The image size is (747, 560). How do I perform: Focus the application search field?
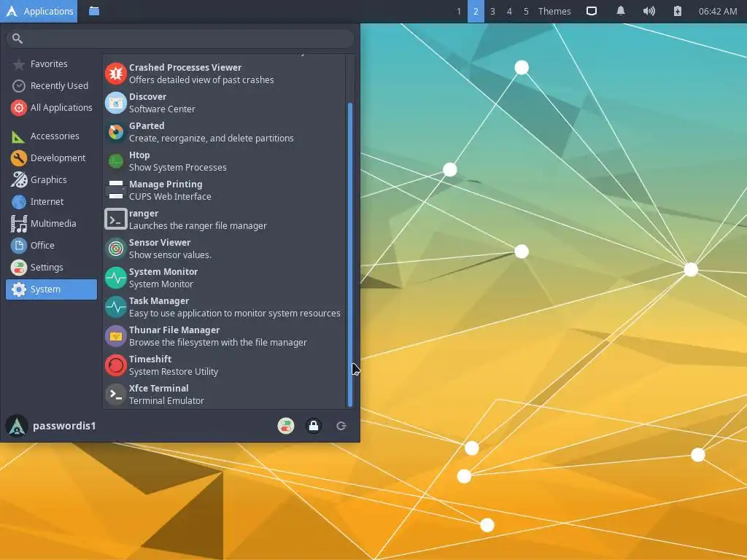pyautogui.click(x=180, y=39)
